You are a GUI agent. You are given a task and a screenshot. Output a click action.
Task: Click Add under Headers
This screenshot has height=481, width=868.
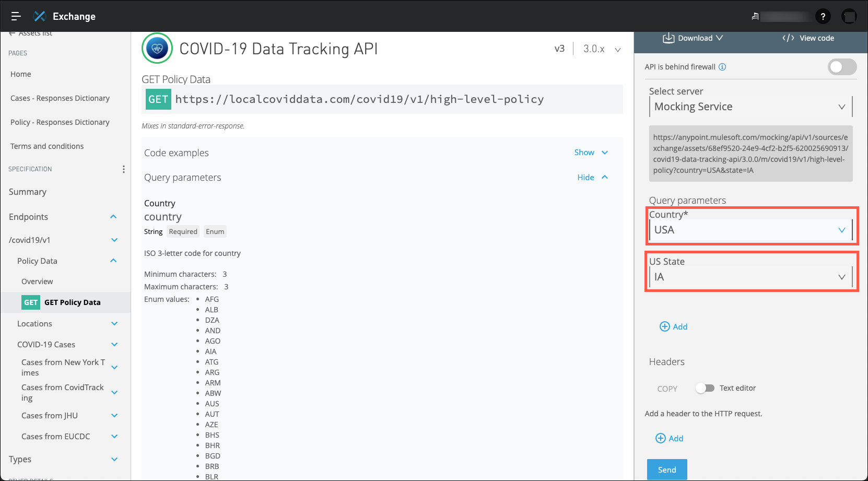pos(670,438)
